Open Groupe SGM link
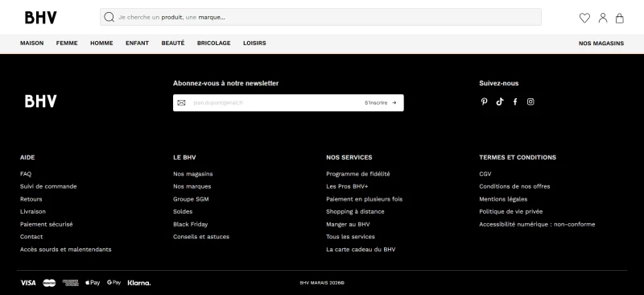The width and height of the screenshot is (644, 295). tap(191, 199)
